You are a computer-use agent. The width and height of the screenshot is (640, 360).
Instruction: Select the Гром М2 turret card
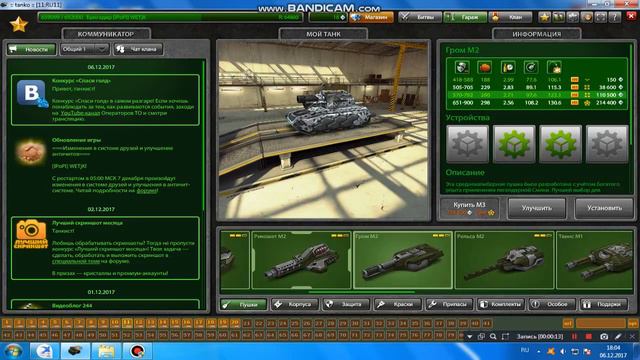click(x=403, y=260)
